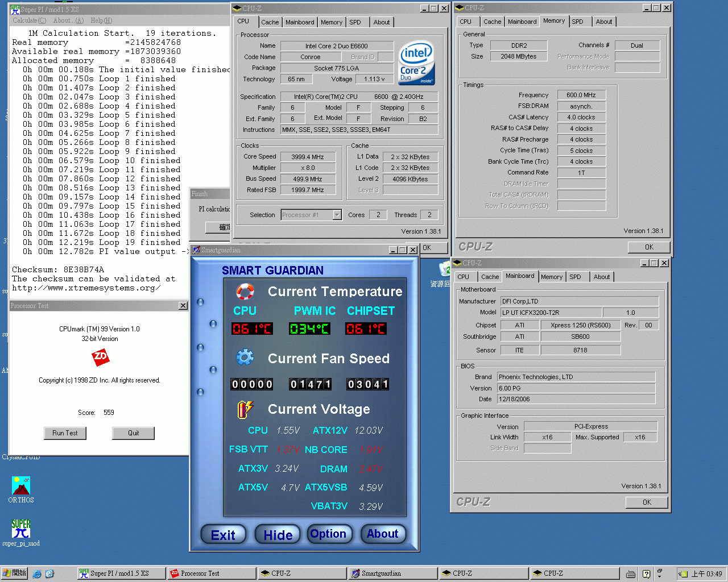Click the CAS# Latency value 4.0 clocks
Screen dimensions: 728x582
point(581,118)
